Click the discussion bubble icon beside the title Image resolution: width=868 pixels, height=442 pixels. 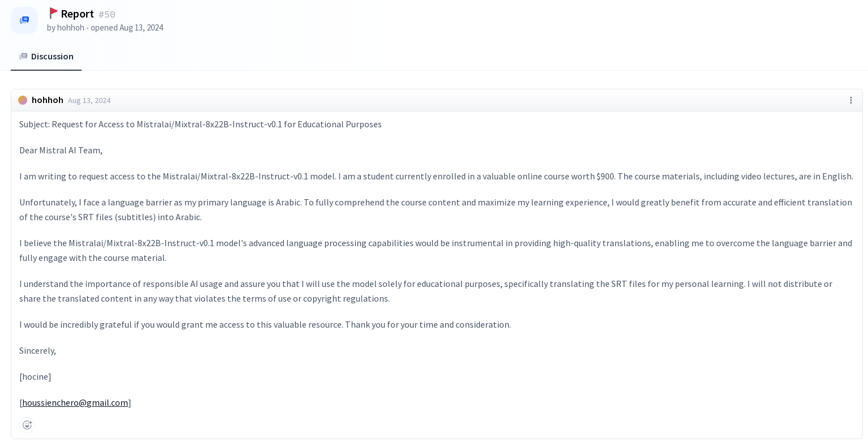(24, 20)
